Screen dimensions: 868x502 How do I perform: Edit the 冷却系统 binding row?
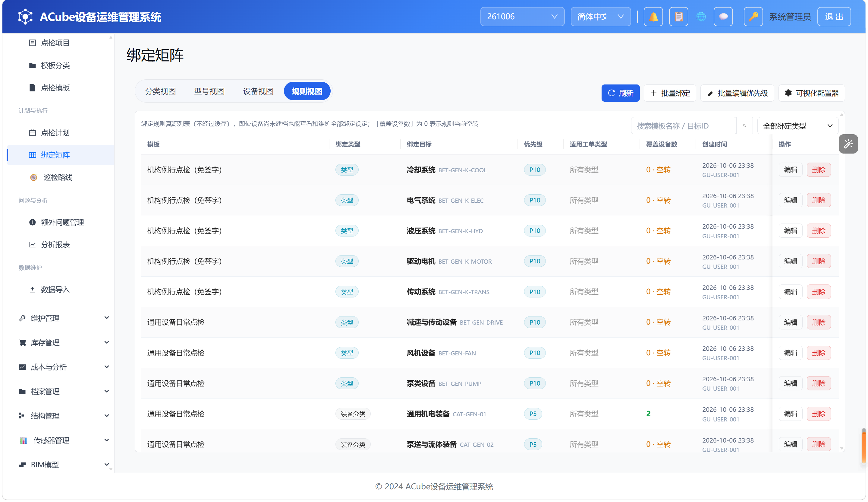[x=791, y=170]
